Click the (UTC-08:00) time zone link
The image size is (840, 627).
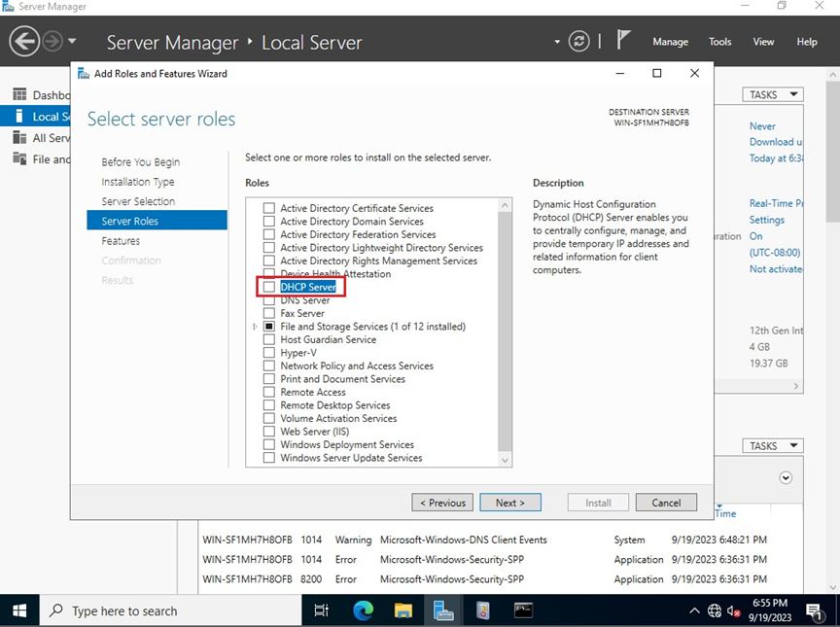tap(775, 252)
